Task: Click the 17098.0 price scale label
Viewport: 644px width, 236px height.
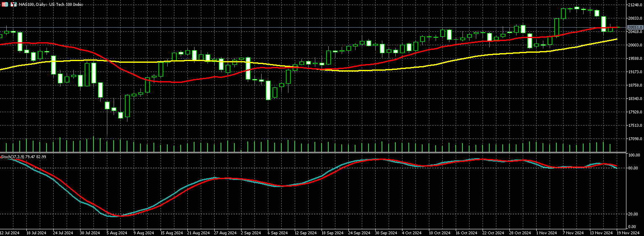Action: tap(635, 139)
